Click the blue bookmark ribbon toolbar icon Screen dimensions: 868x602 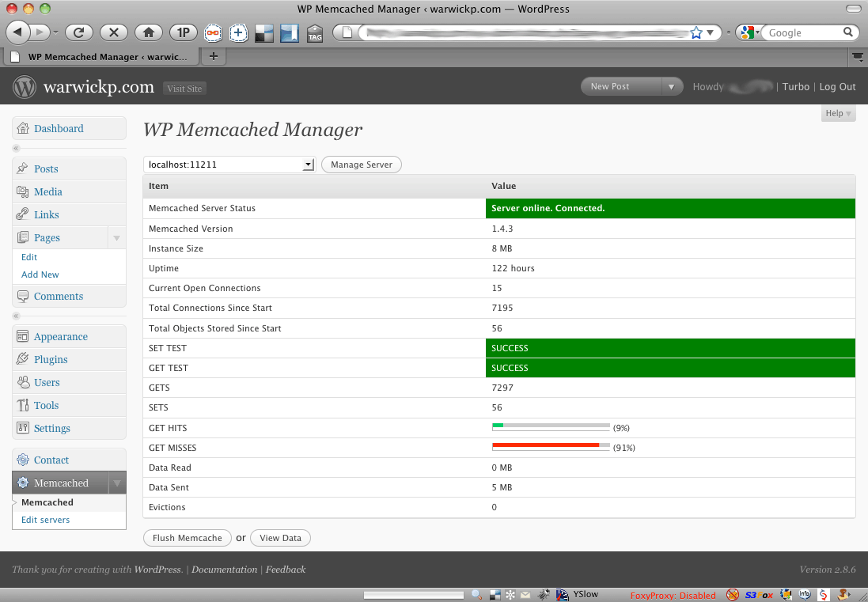point(290,33)
